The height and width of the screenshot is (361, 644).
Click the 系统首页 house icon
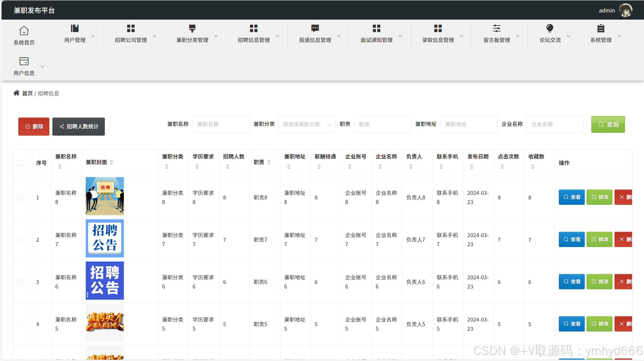[x=24, y=31]
